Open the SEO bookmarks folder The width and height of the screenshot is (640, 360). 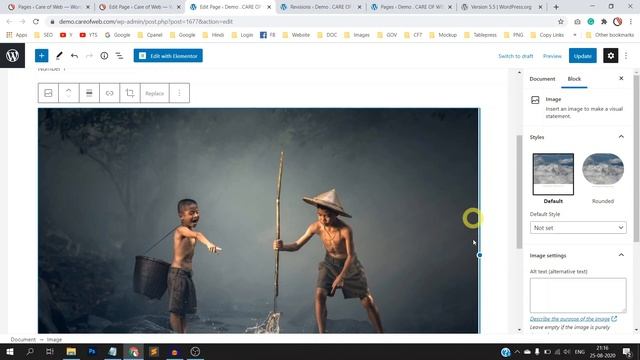point(43,35)
